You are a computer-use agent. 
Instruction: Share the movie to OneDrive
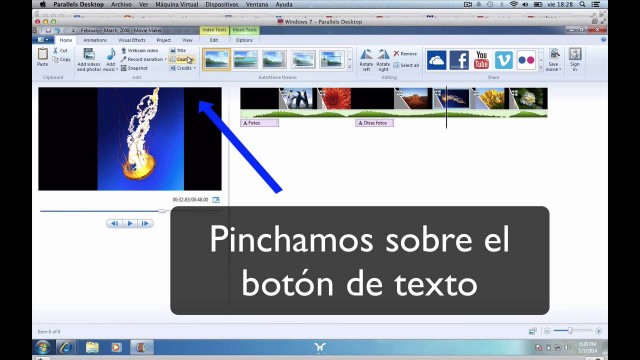(436, 60)
